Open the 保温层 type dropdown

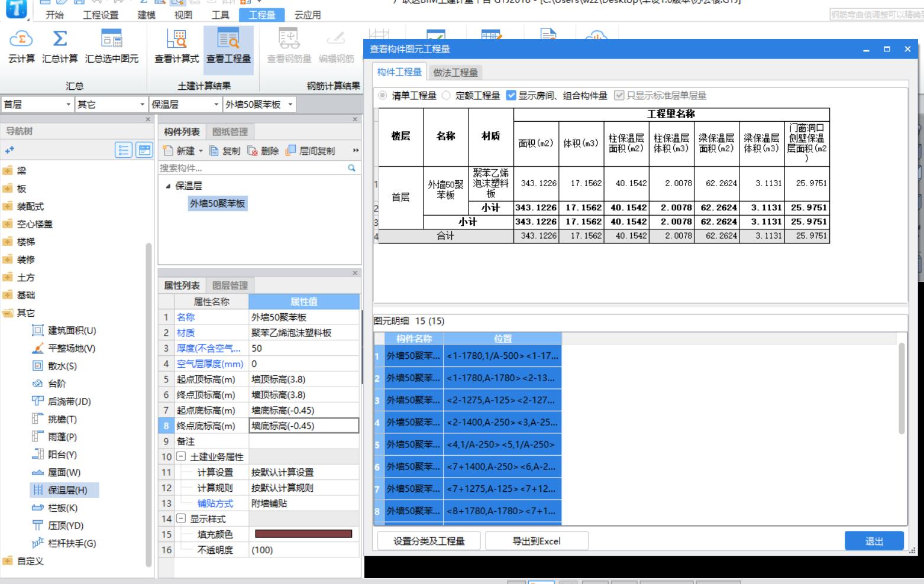coord(216,105)
